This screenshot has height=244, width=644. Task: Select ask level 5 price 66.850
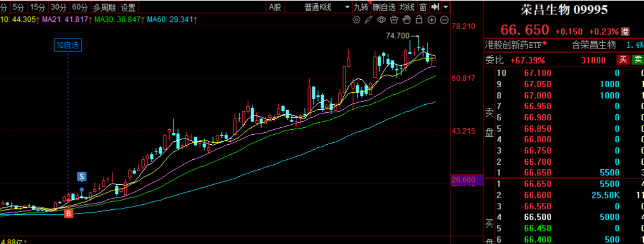point(537,128)
